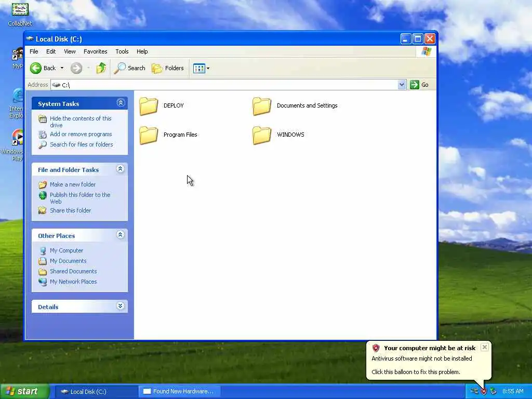
Task: Go back using the green Back arrow
Action: click(x=36, y=68)
